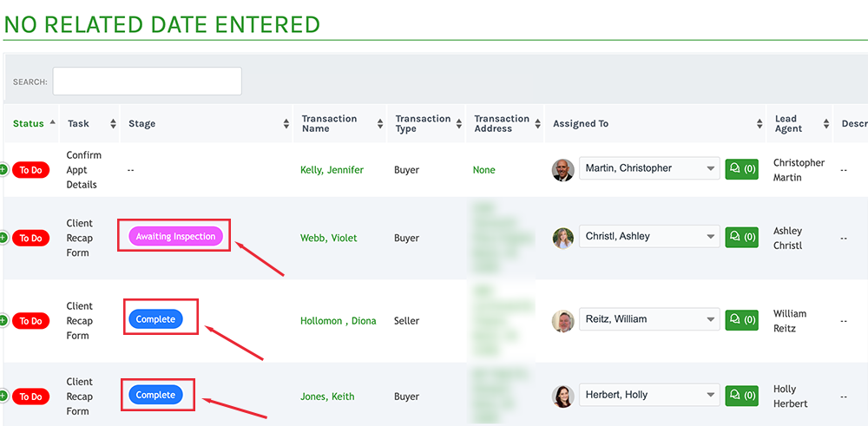
Task: Toggle To Do status for Jones, Keith
Action: tap(31, 397)
